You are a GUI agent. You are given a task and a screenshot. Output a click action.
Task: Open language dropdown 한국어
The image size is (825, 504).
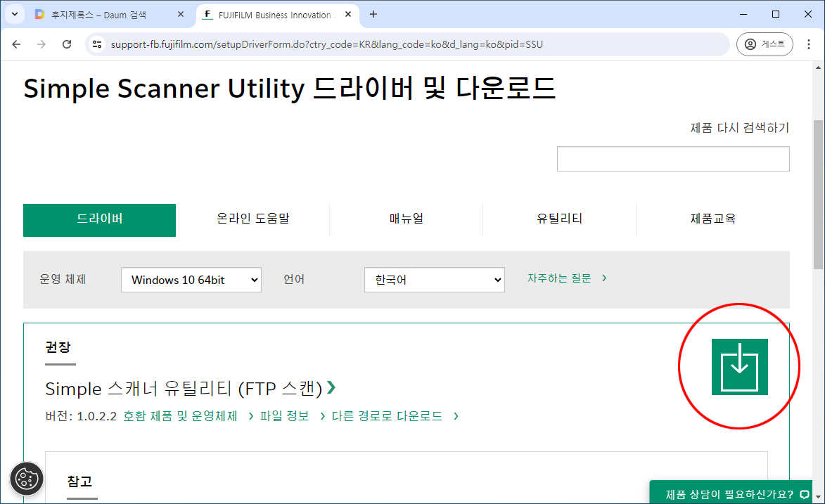coord(435,279)
